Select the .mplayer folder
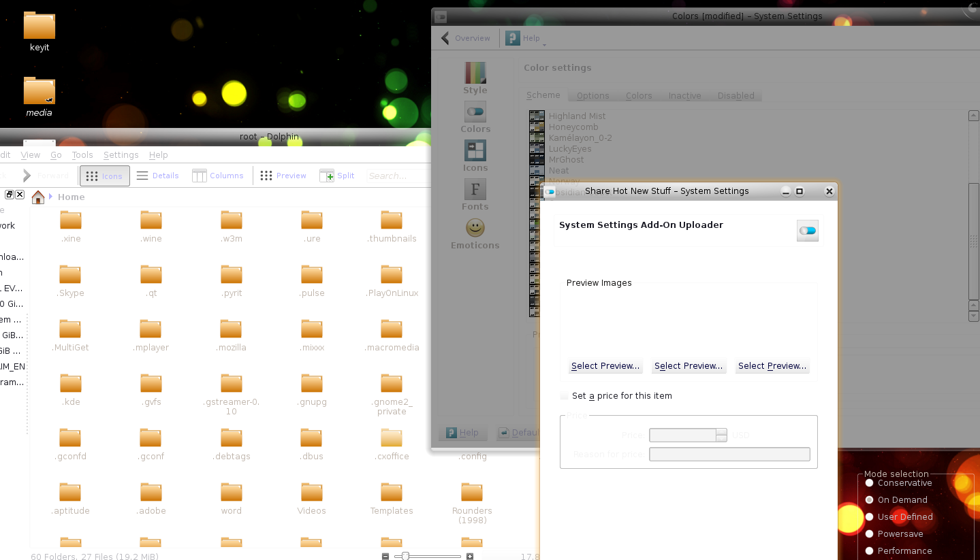Image resolution: width=980 pixels, height=560 pixels. click(151, 335)
